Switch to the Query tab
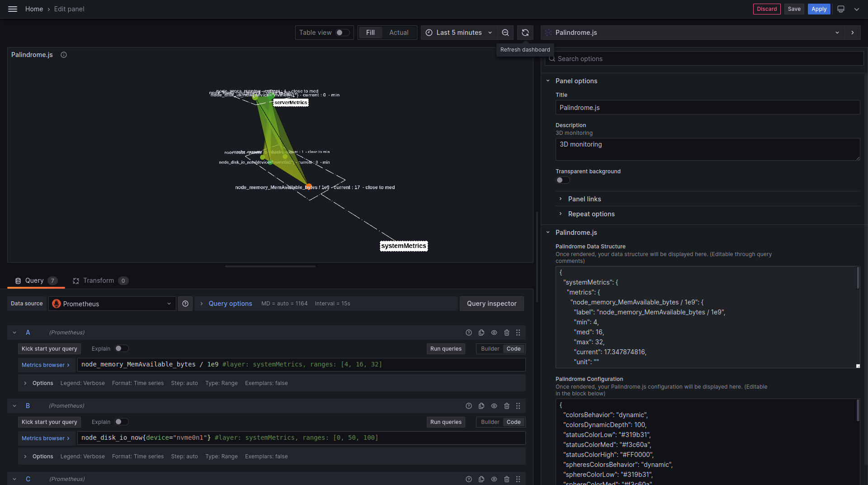868x485 pixels. coord(36,281)
